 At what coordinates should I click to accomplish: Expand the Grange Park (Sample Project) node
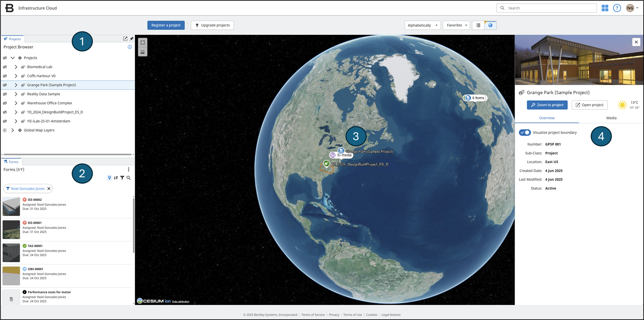click(16, 85)
